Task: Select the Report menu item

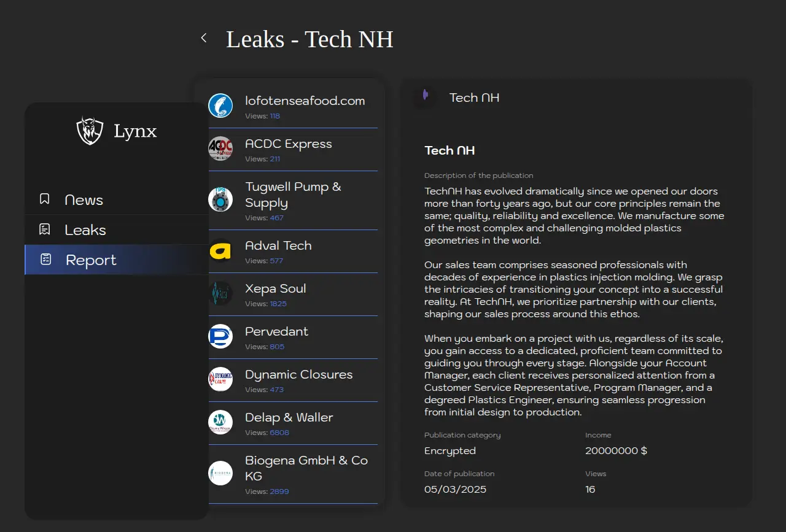Action: [x=91, y=260]
